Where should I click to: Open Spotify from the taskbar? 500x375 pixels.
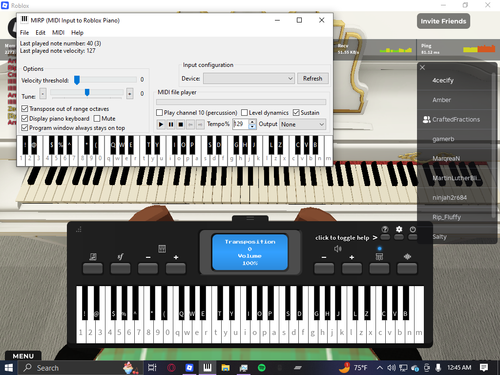[262, 368]
